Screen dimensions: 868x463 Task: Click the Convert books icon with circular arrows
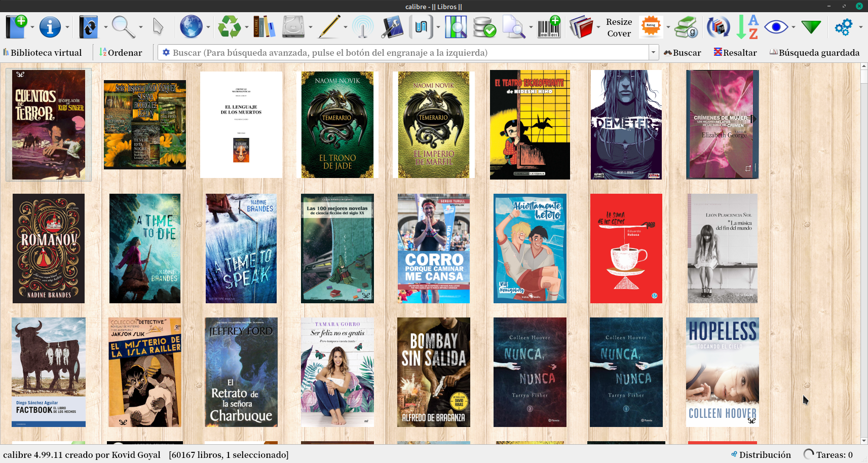(x=89, y=27)
